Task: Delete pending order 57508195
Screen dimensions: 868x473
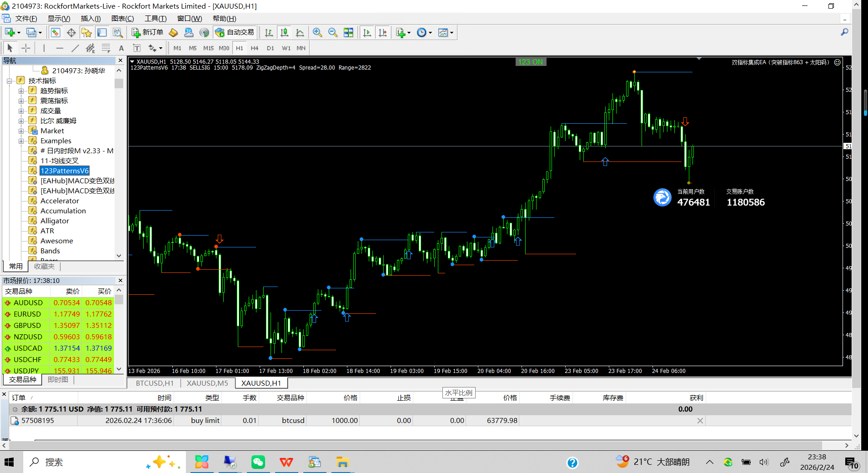Action: coord(700,421)
